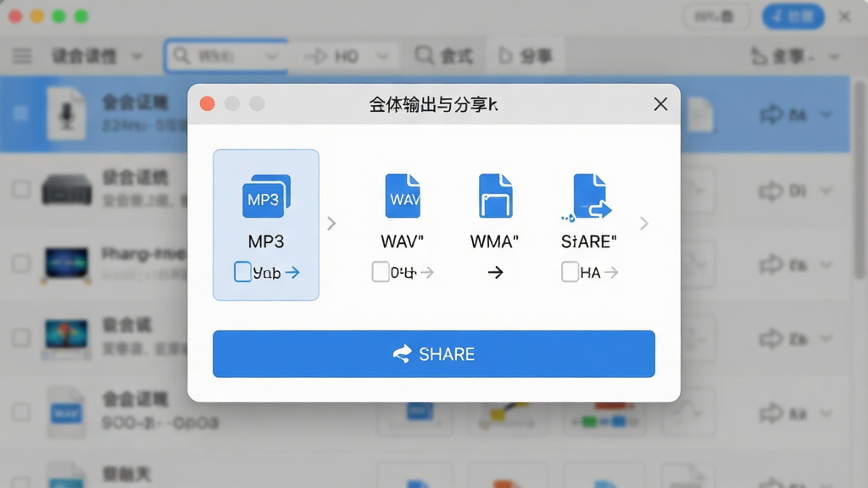Click the grey arrow beside HA checkbox
The width and height of the screenshot is (868, 488).
[x=610, y=272]
